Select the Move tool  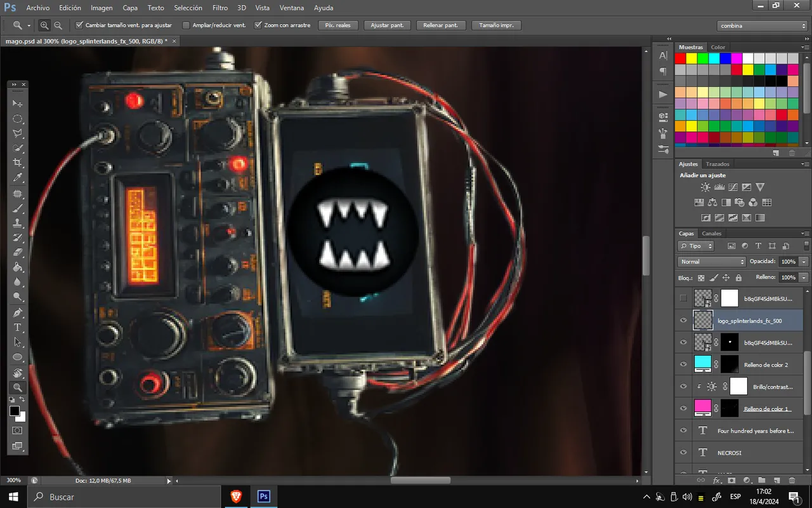coord(18,104)
